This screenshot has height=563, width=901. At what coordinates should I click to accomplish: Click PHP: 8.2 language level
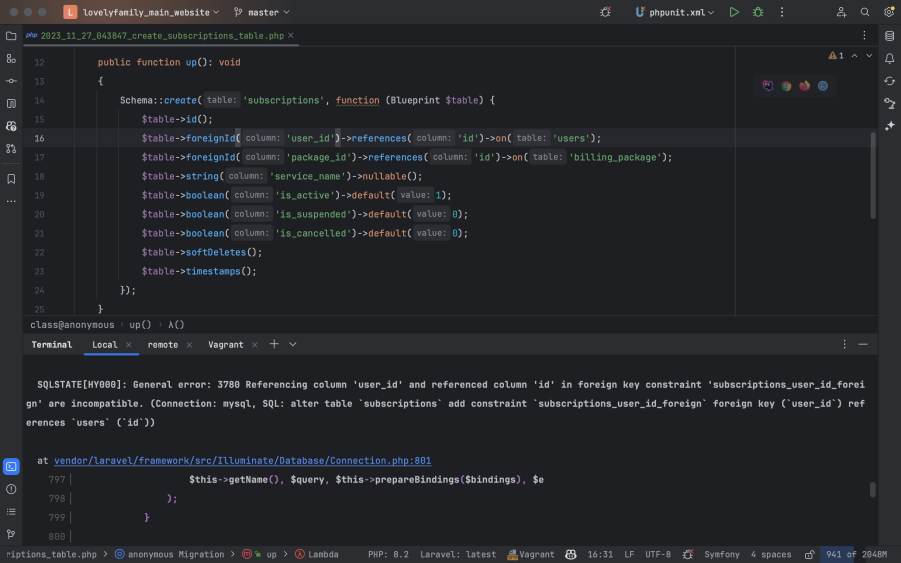(388, 555)
